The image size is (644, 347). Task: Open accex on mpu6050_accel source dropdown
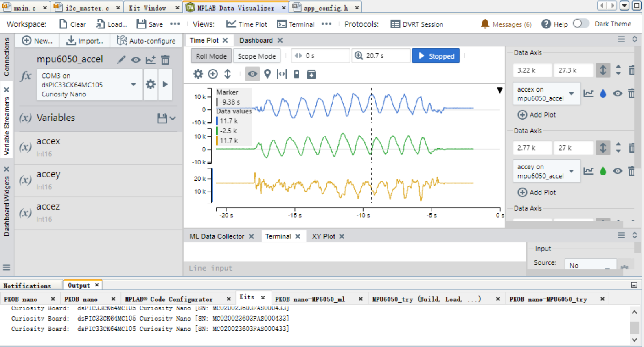click(x=546, y=94)
